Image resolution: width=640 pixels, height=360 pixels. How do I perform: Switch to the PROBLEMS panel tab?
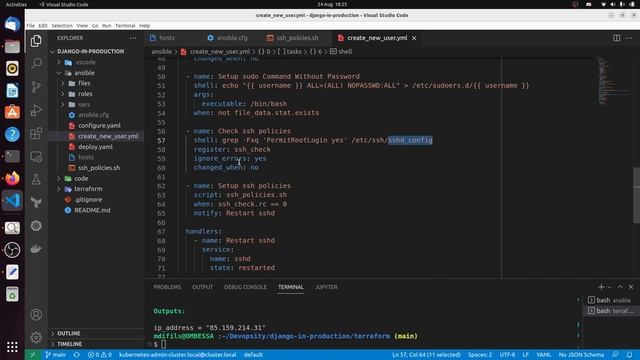pos(167,287)
